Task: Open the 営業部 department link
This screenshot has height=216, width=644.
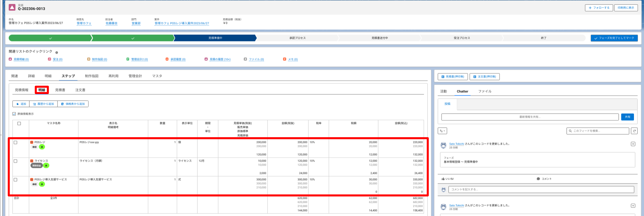Action: pos(136,23)
